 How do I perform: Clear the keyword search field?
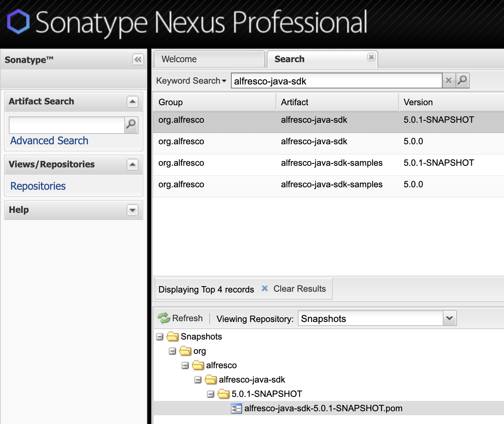[448, 80]
